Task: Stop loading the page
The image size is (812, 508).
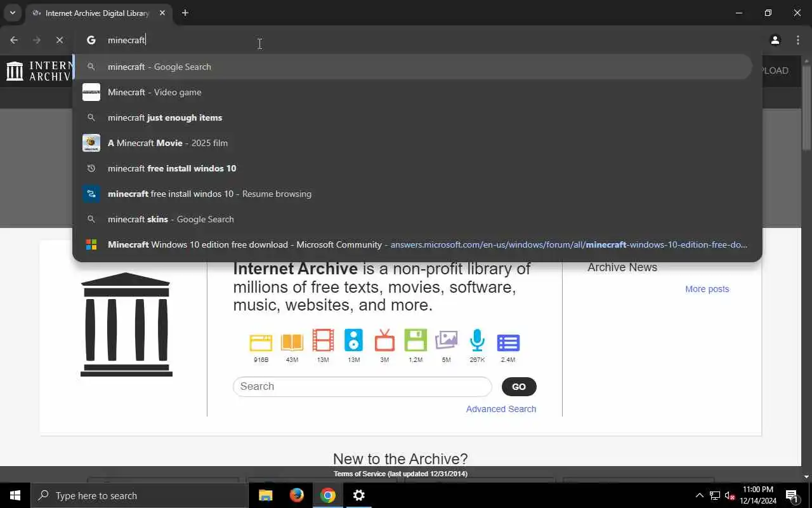Action: click(60, 40)
